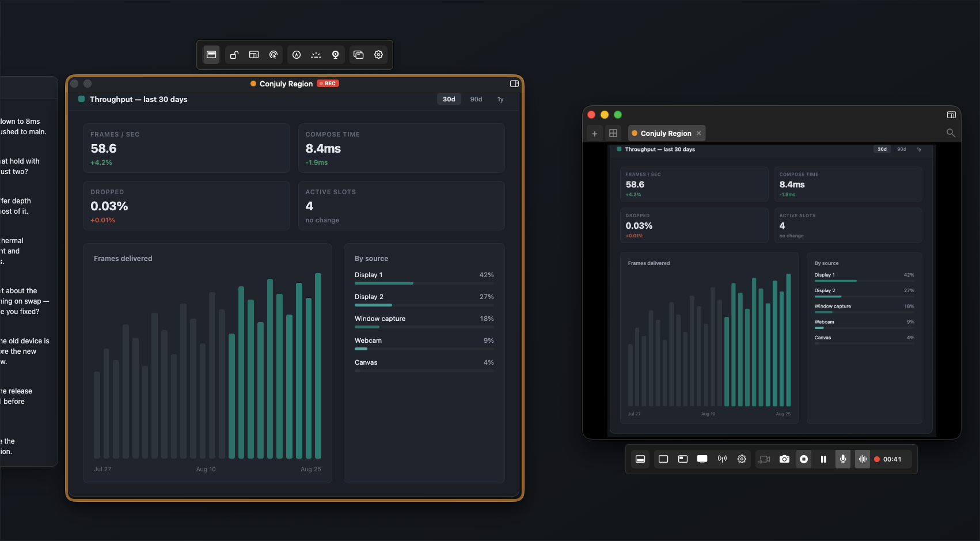Toggle the spotlight brightness icon
The width and height of the screenshot is (980, 541).
316,55
